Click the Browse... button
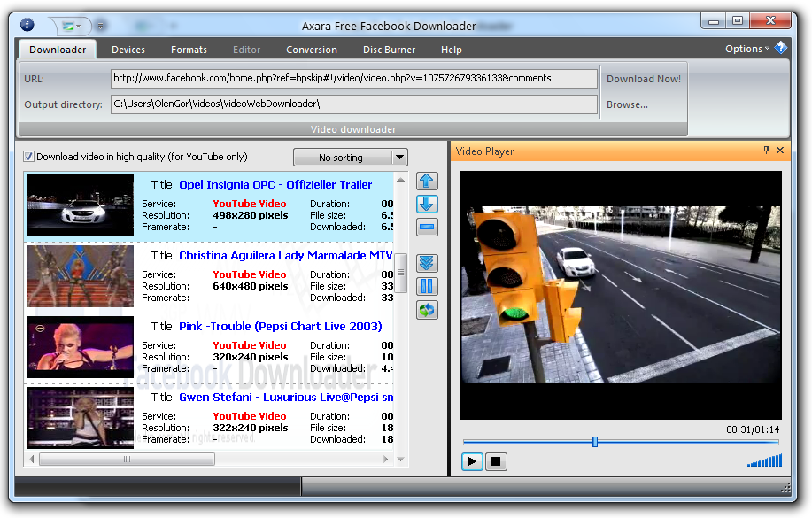This screenshot has height=518, width=812. click(x=628, y=104)
